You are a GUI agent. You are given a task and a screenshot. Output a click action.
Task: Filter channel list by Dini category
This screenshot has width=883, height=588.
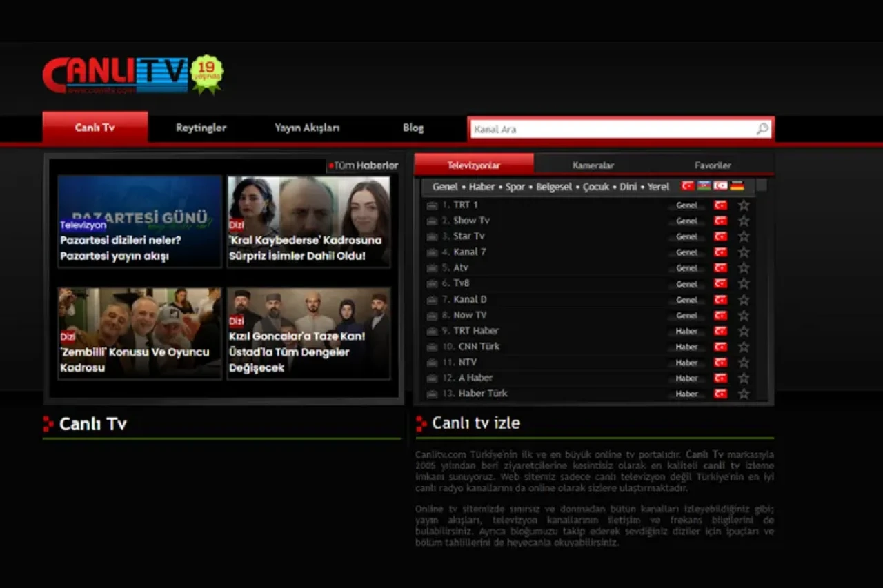pyautogui.click(x=628, y=187)
